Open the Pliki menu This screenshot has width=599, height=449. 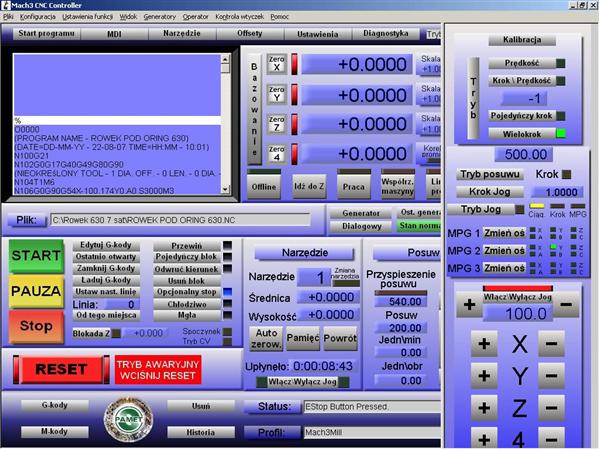tap(8, 17)
